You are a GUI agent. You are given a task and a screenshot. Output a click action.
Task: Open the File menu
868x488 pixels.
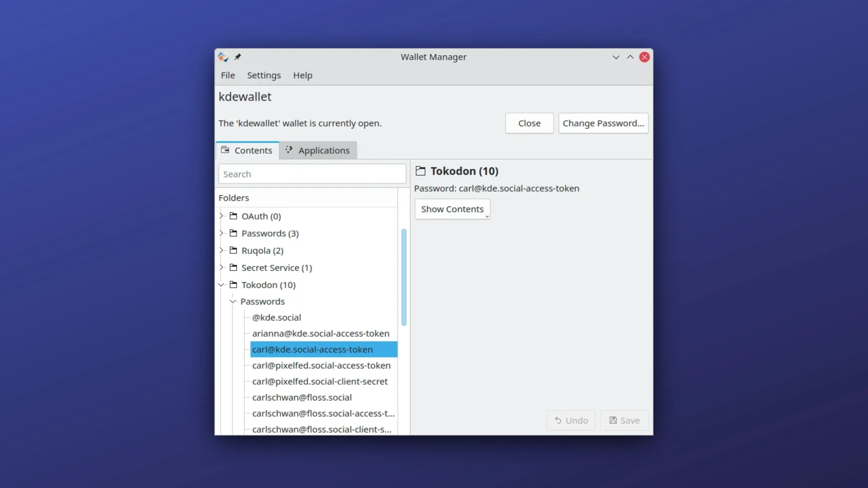[228, 75]
